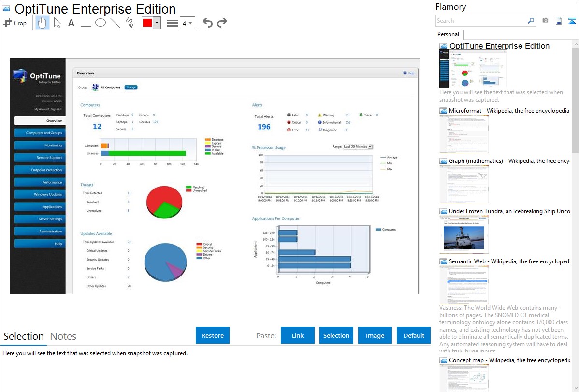Click the icon beside Graph (mathematics) title
The image size is (579, 392).
click(443, 161)
